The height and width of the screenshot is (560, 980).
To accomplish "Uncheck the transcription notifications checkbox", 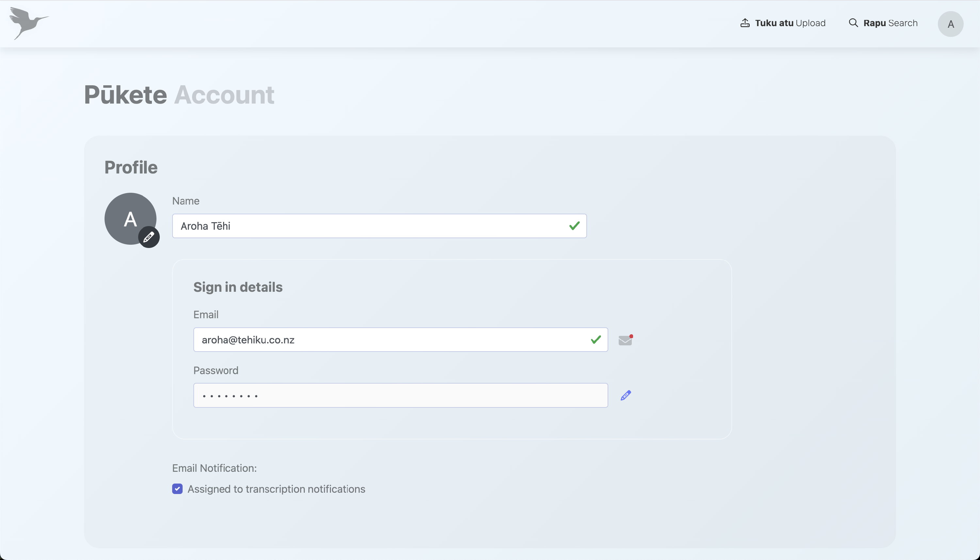I will point(177,489).
